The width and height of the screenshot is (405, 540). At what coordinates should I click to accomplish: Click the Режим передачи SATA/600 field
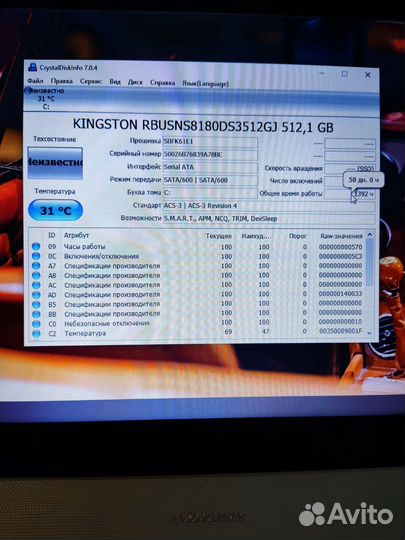click(210, 180)
